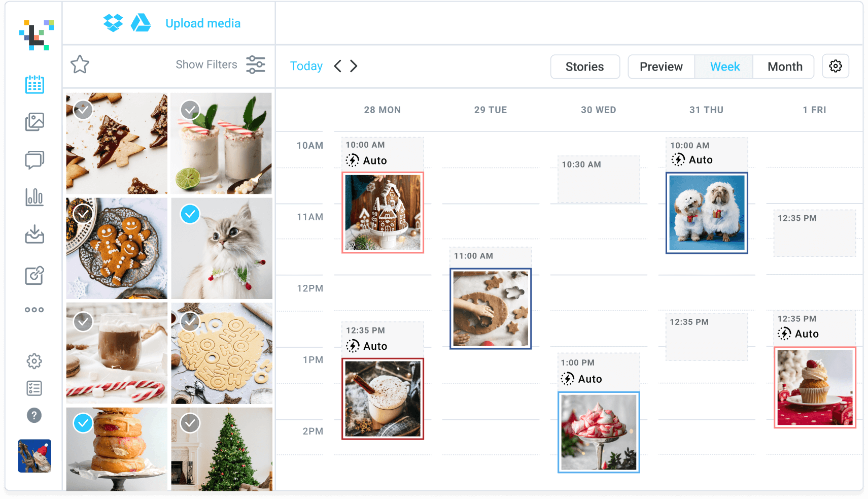Viewport: 868px width, 499px height.
Task: Expand the Show Filters options
Action: (221, 64)
